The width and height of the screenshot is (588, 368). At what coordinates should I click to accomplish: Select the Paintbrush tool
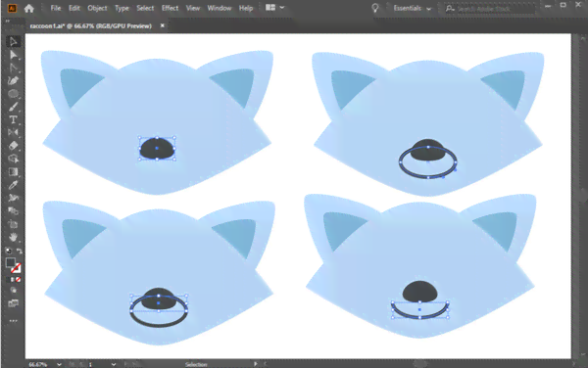point(13,107)
